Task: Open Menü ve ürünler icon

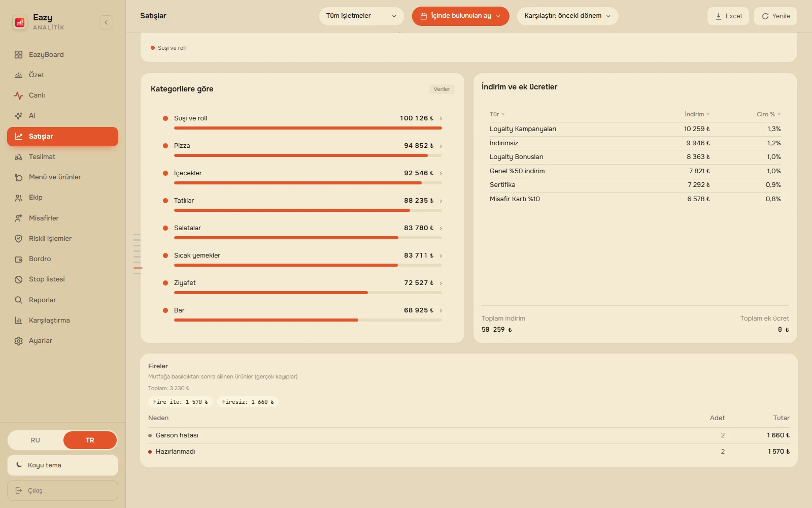Action: [19, 177]
